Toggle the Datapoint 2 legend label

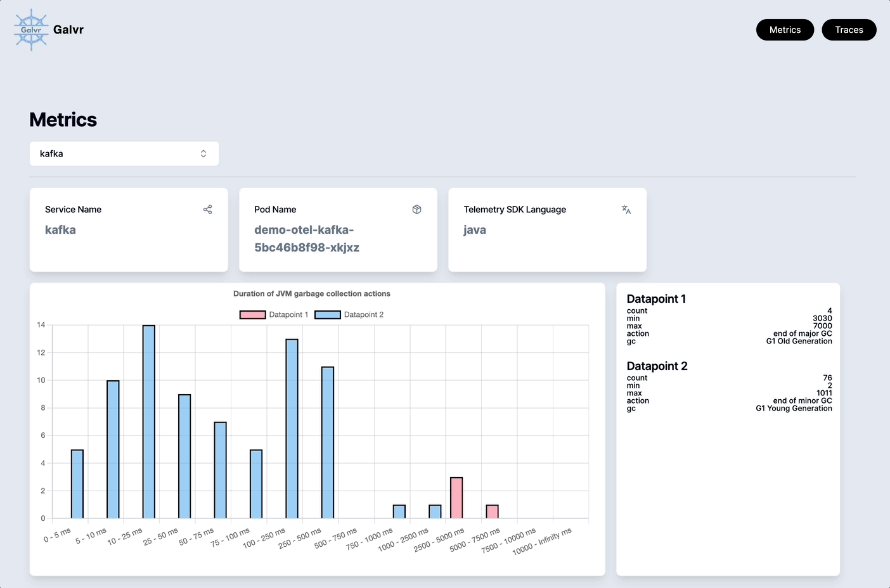coord(364,315)
